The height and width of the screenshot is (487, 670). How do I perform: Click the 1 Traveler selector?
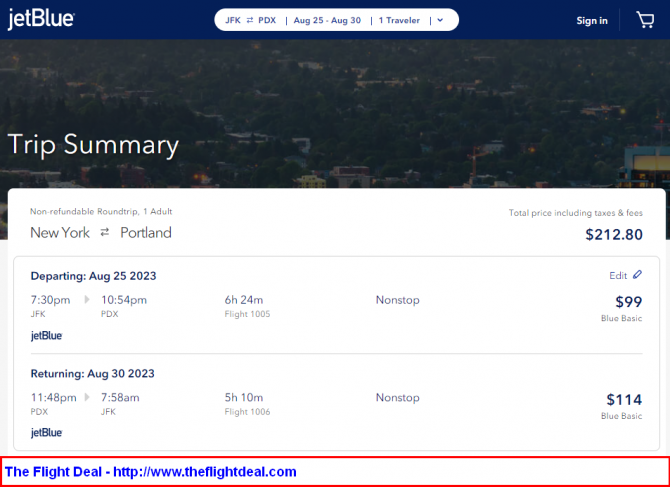point(399,20)
